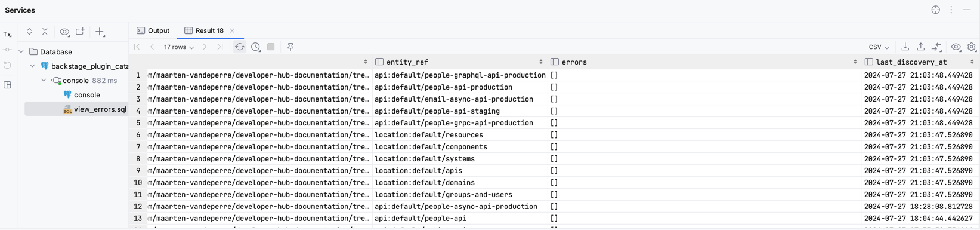980x230 pixels.
Task: Click Expand All in Services toolbar
Action: pyautogui.click(x=29, y=32)
